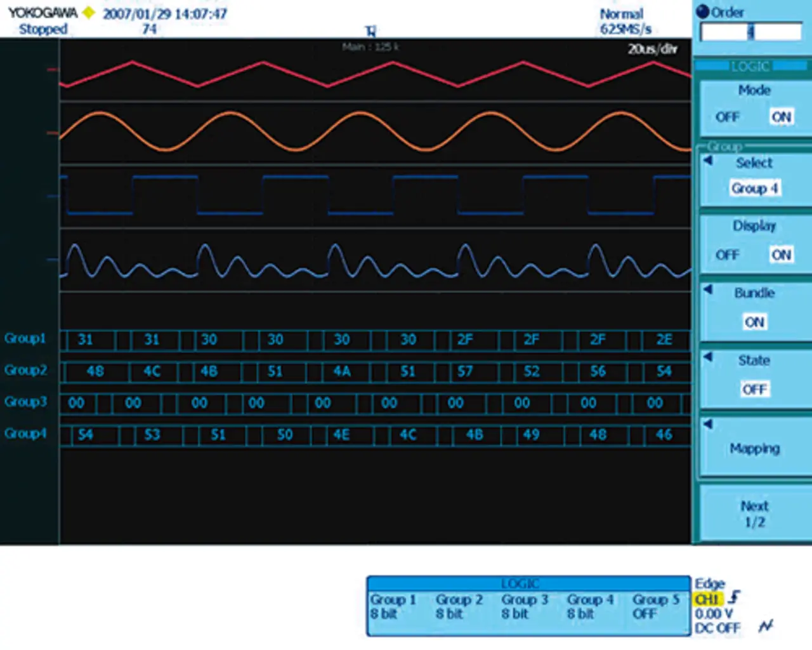This screenshot has width=812, height=650.
Task: Open the Mapping menu
Action: (754, 448)
